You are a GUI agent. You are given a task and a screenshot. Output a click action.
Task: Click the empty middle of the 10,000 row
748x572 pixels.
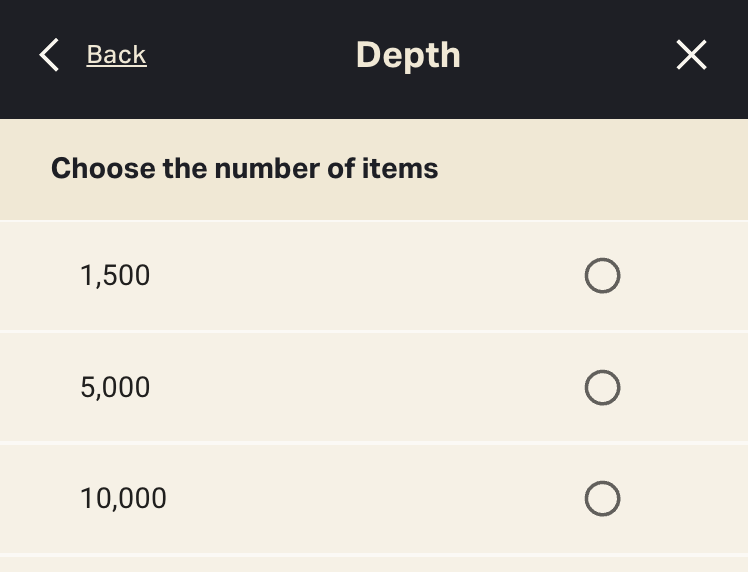(370, 498)
